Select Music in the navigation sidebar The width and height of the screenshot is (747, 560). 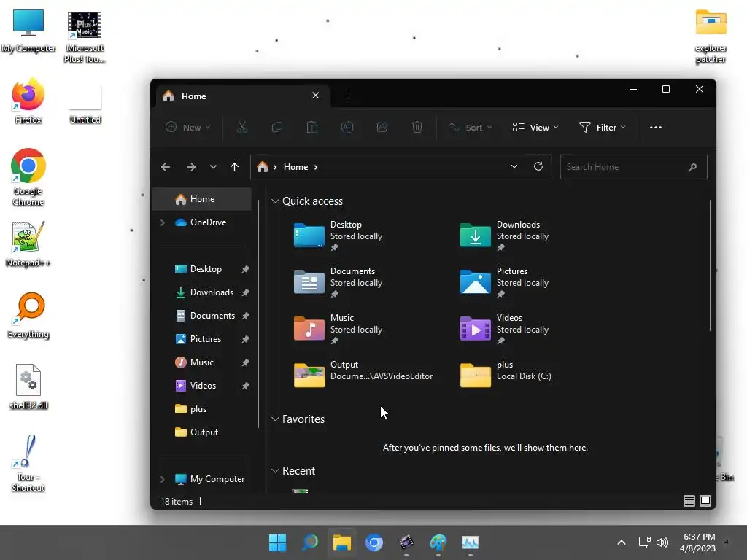204,362
